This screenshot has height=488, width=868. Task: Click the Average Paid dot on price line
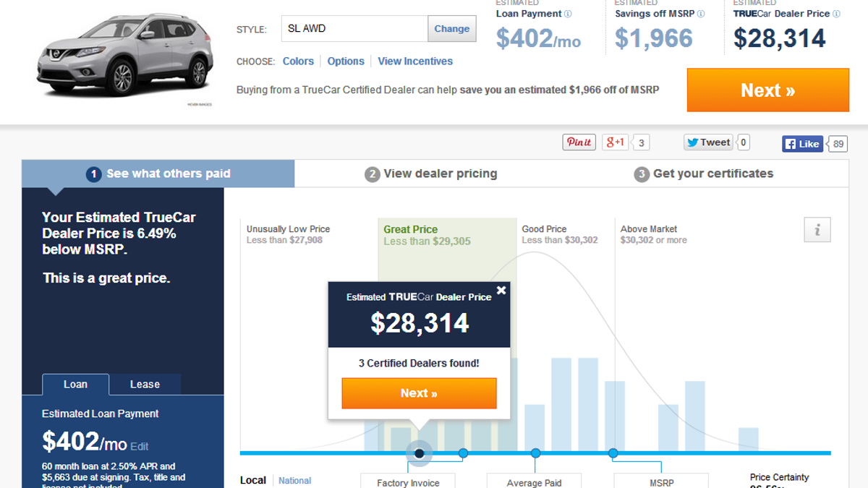(535, 453)
